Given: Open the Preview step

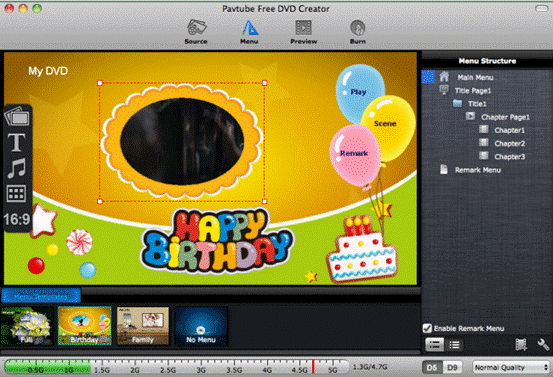Looking at the screenshot, I should [x=304, y=32].
